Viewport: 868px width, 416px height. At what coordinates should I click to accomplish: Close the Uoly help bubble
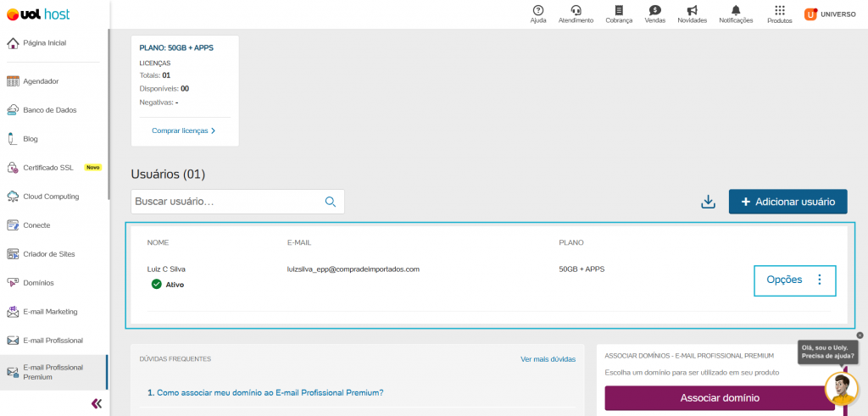(860, 336)
